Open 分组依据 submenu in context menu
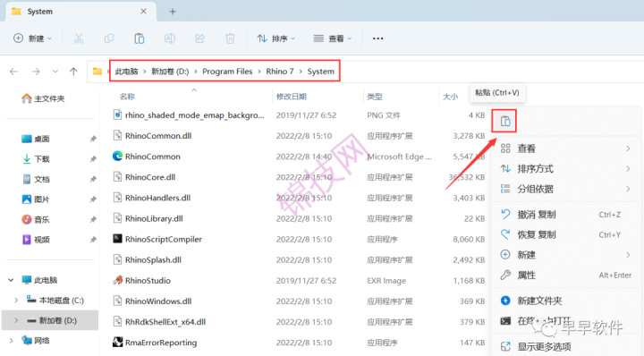Image resolution: width=644 pixels, height=356 pixels. [565, 189]
